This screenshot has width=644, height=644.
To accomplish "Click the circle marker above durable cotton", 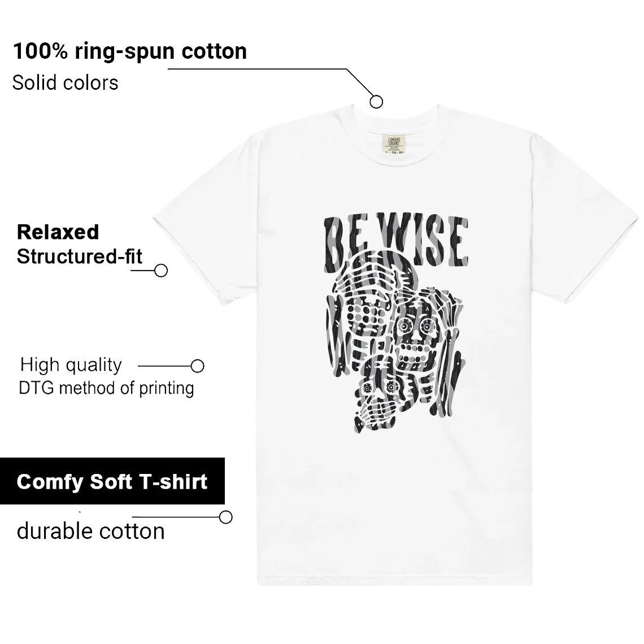I will (x=225, y=517).
